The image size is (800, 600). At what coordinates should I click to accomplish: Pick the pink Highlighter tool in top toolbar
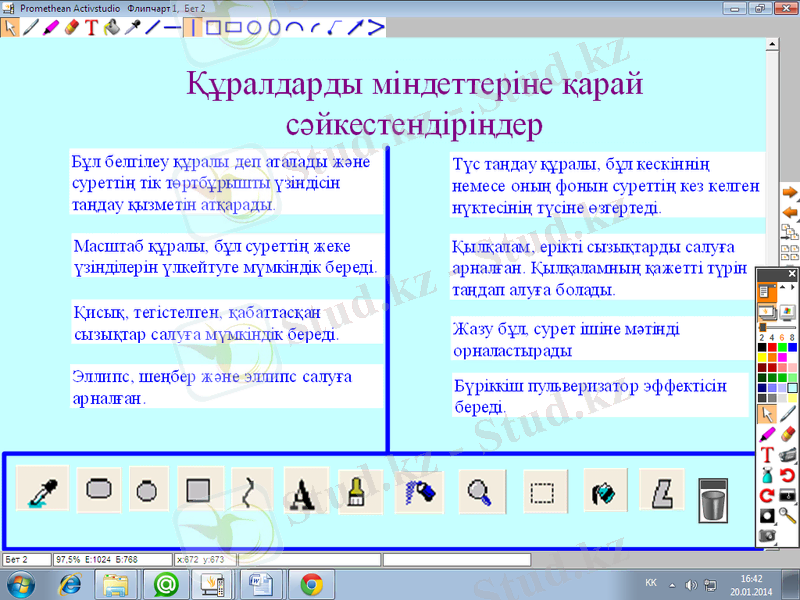tap(50, 28)
